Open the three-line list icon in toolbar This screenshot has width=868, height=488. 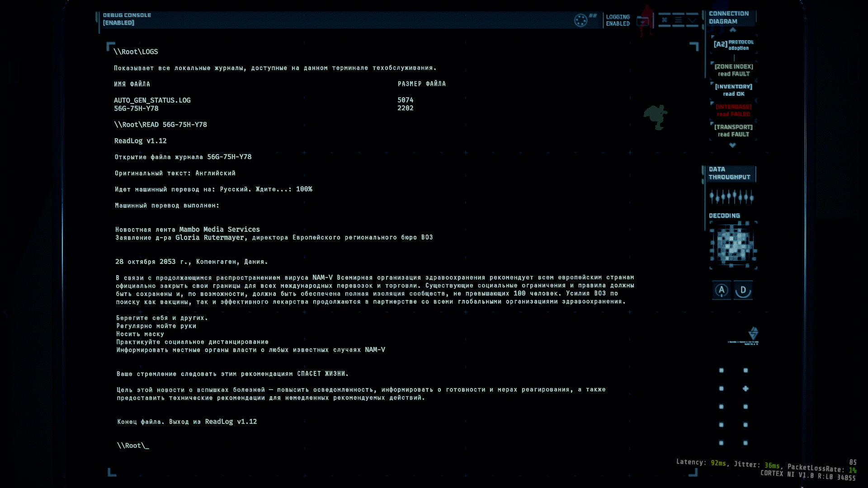click(678, 20)
